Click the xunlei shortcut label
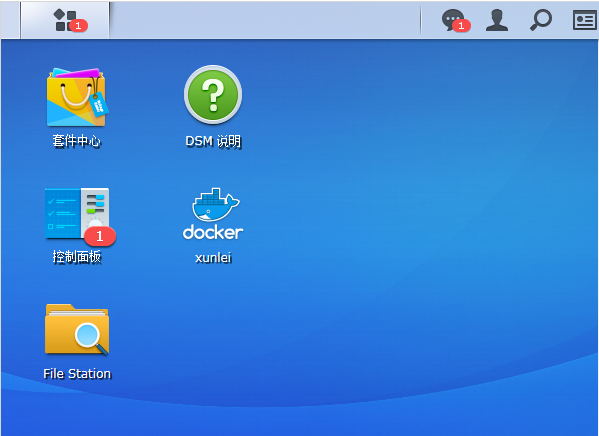 point(213,258)
